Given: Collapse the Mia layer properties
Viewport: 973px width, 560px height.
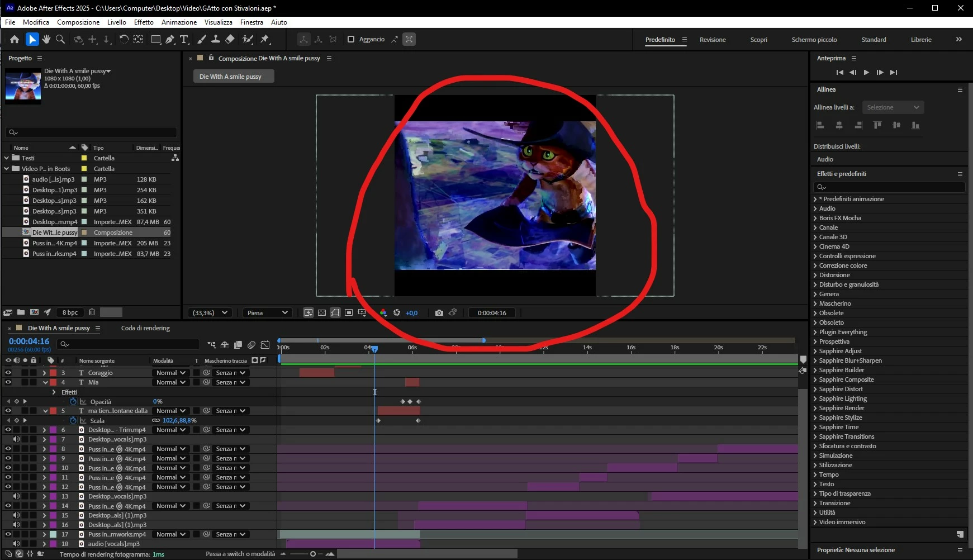Looking at the screenshot, I should (45, 382).
